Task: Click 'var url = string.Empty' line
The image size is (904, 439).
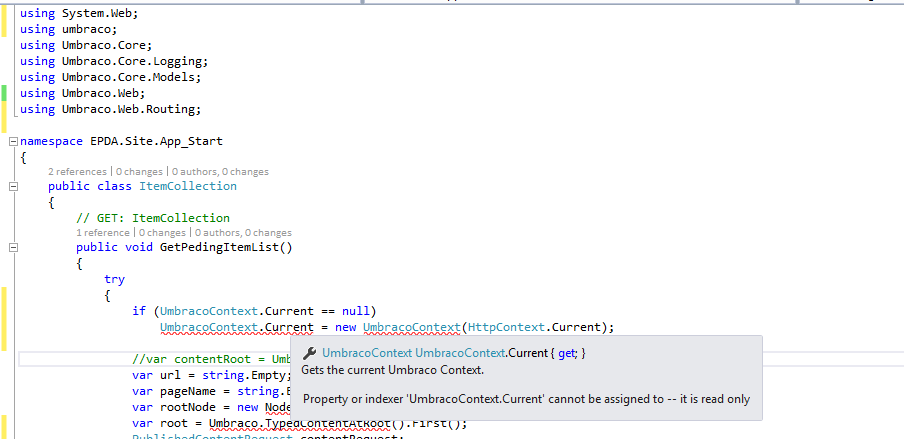Action: click(x=212, y=376)
